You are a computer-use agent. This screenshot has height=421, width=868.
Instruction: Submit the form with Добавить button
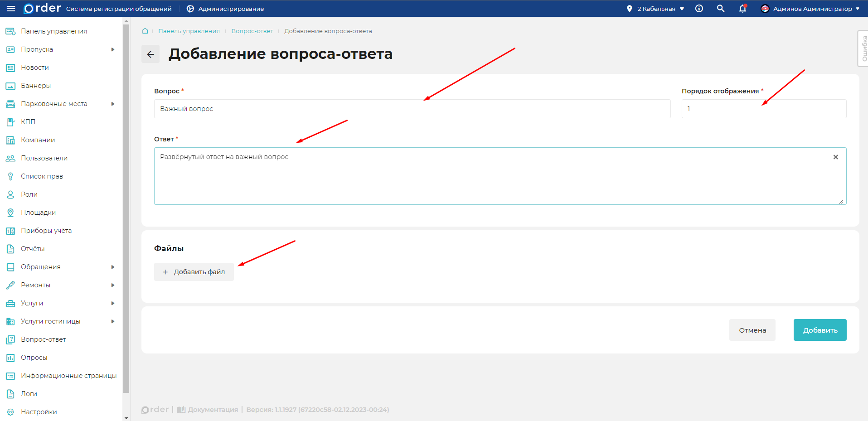coord(820,329)
